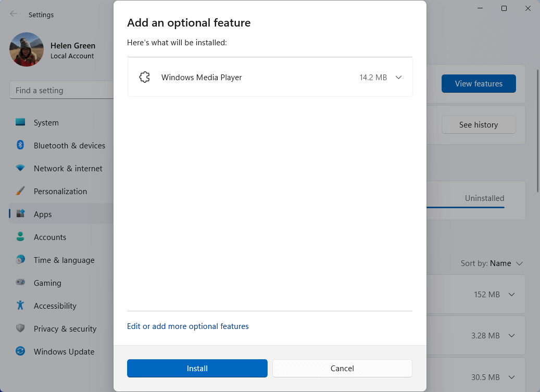Image resolution: width=540 pixels, height=392 pixels.
Task: Close the Settings window
Action: [x=528, y=8]
